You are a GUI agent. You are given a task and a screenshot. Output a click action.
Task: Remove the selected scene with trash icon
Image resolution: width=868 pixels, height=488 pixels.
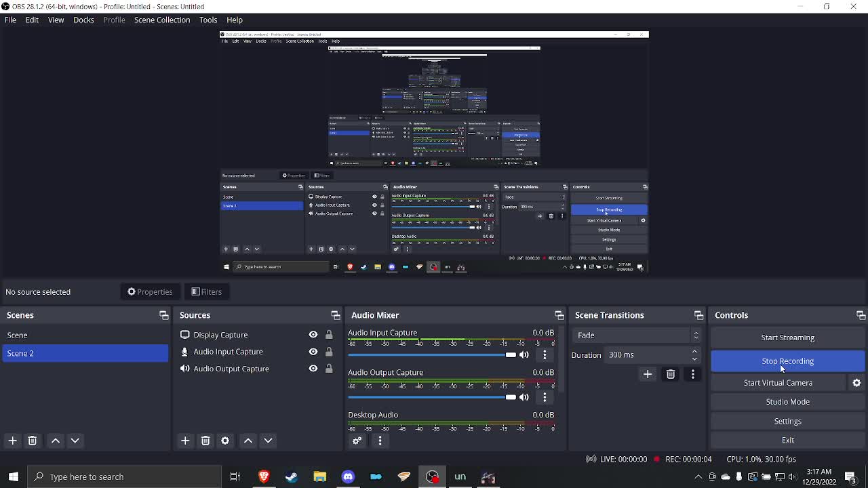click(x=32, y=441)
